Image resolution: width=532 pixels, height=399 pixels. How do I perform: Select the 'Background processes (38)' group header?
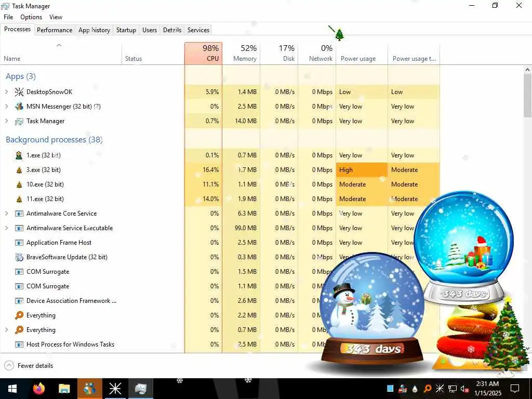(x=54, y=140)
